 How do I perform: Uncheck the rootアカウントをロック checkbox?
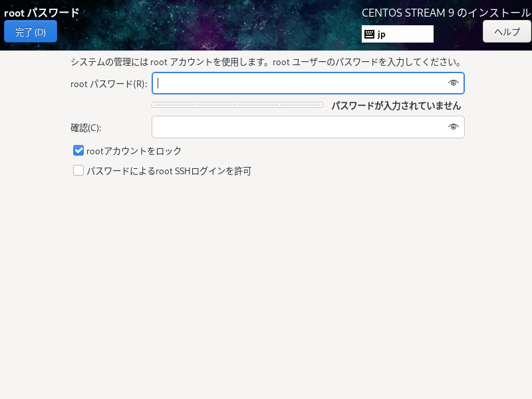(x=78, y=150)
